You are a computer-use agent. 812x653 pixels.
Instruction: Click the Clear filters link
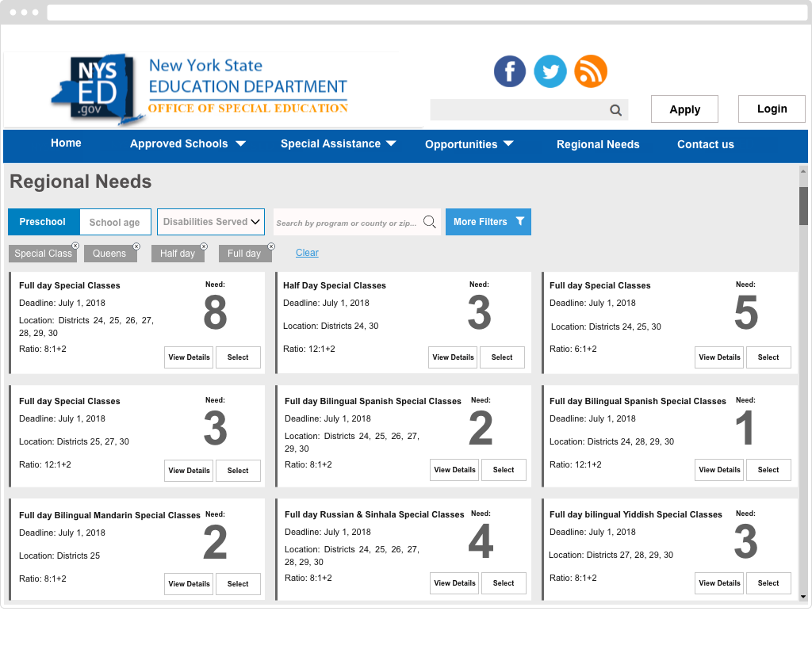point(307,253)
